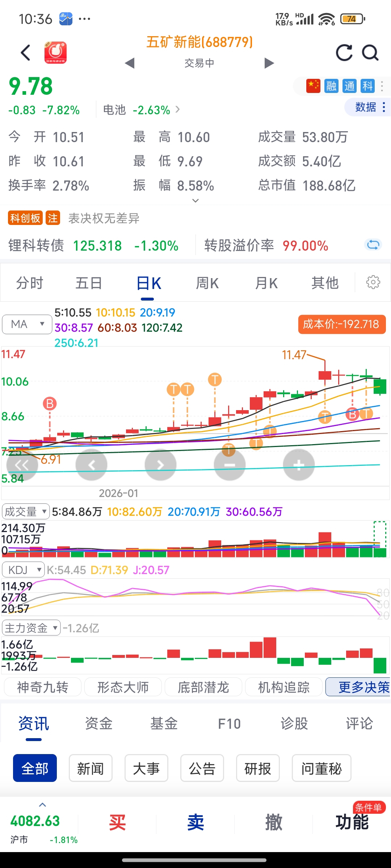This screenshot has width=391, height=868.
Task: Zoom in the K-line chart
Action: 299,465
